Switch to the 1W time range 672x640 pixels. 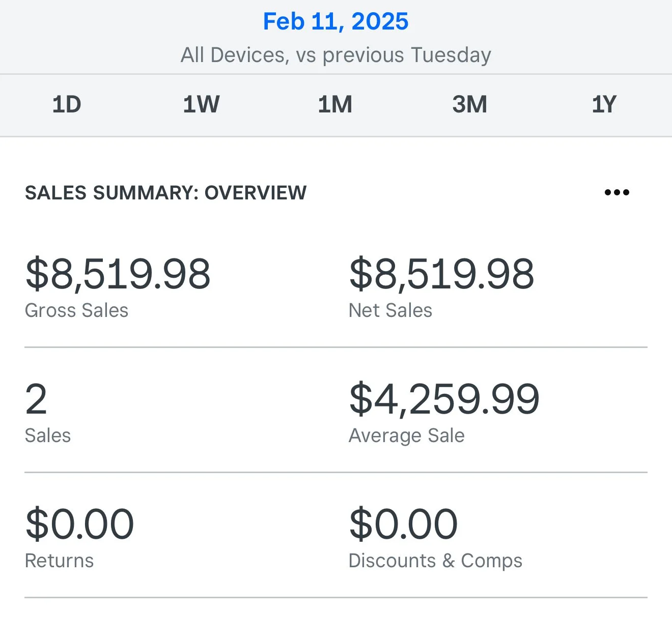(201, 105)
